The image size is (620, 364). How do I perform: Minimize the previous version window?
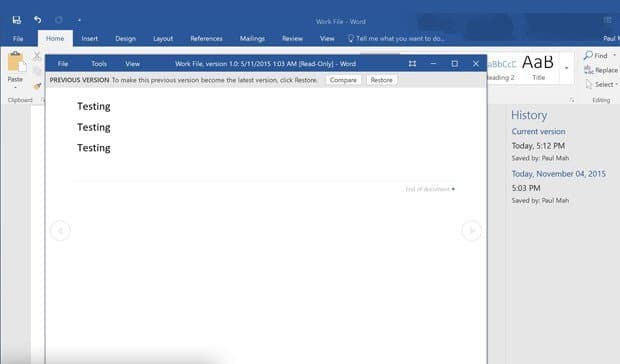pyautogui.click(x=433, y=64)
